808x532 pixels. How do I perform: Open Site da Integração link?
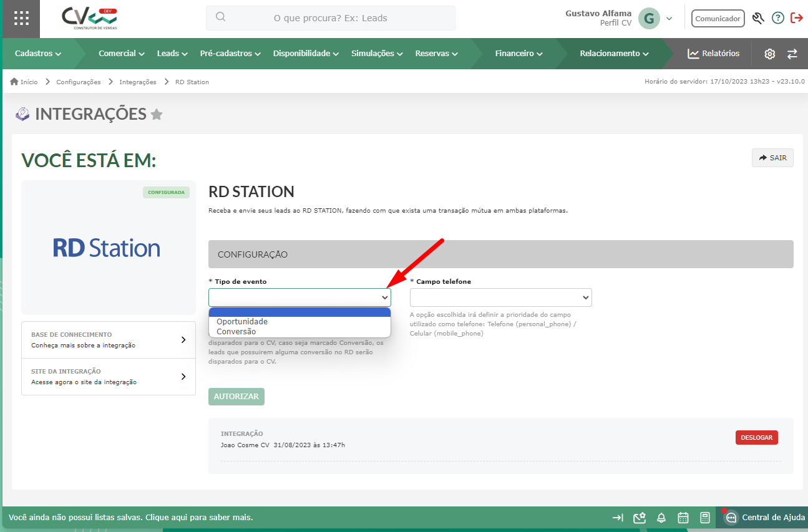pyautogui.click(x=109, y=377)
